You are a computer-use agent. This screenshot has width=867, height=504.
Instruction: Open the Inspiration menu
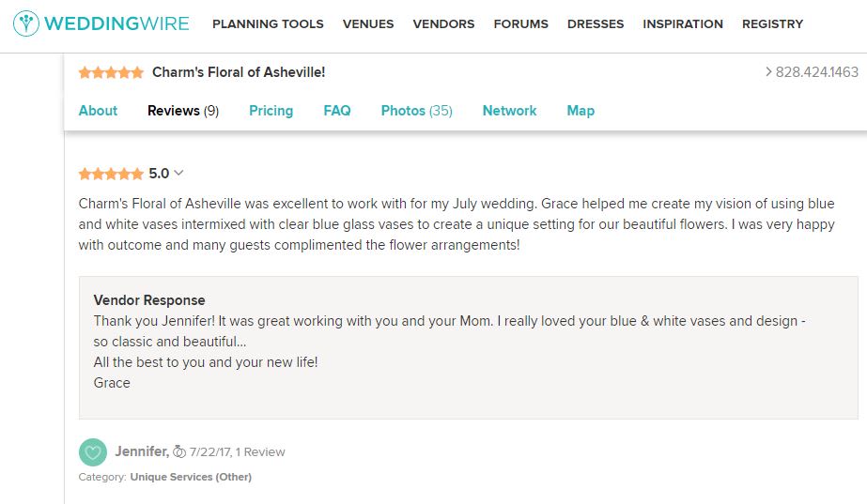point(683,23)
